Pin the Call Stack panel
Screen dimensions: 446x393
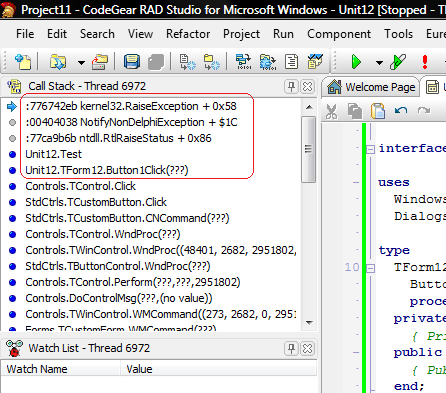(291, 87)
